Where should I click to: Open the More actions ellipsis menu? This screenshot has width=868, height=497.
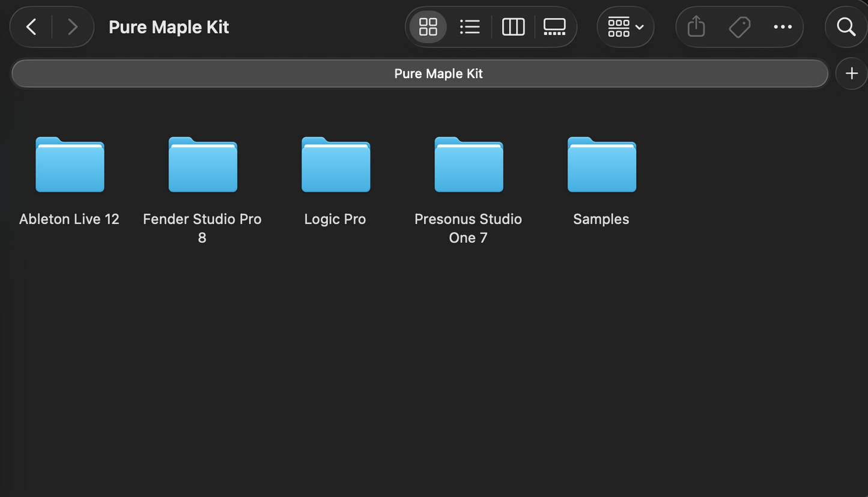coord(783,27)
